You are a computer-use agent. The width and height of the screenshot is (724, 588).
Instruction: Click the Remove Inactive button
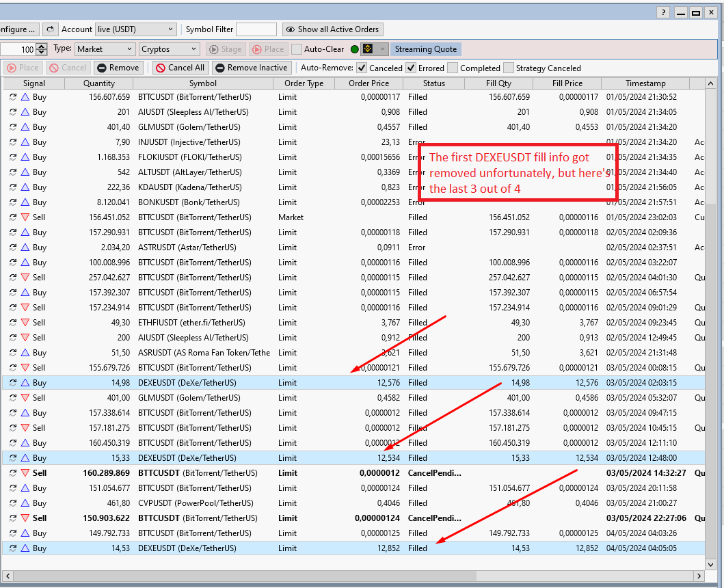[252, 68]
